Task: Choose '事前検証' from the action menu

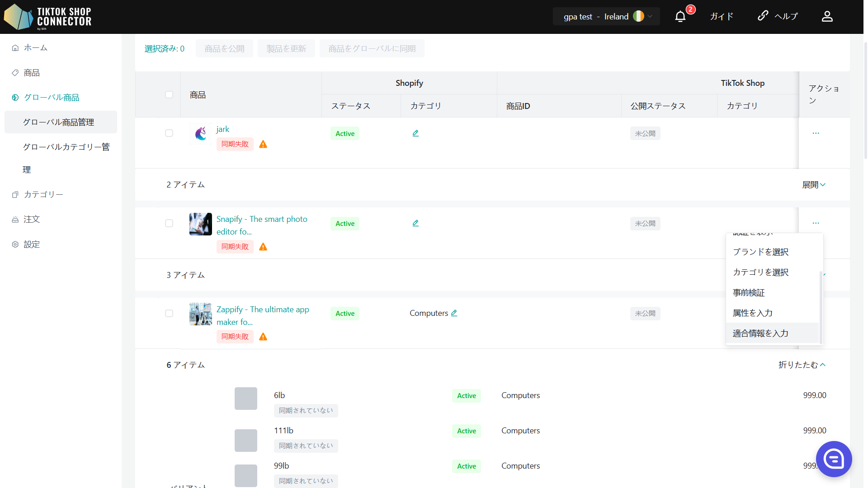Action: click(773, 293)
